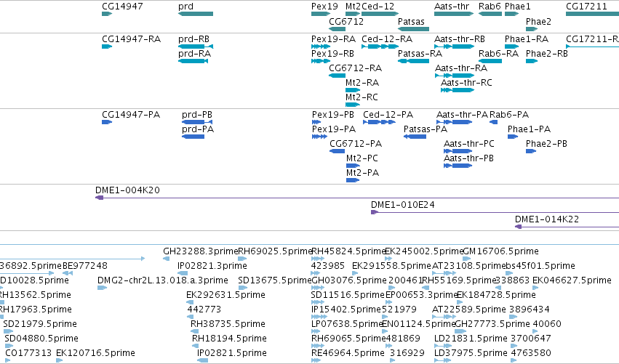
Task: Click EST SD13675.5prime
Action: (275, 280)
